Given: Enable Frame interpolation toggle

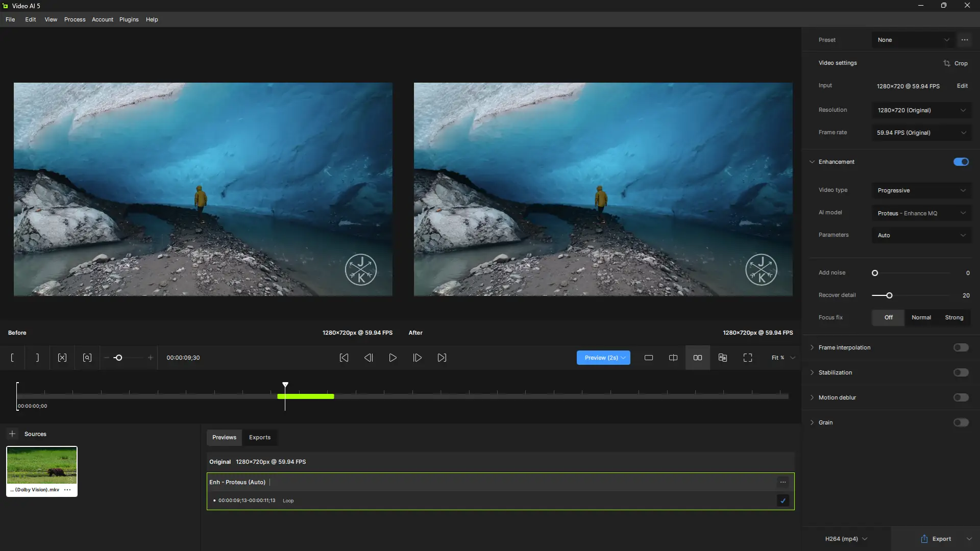Looking at the screenshot, I should click(961, 347).
